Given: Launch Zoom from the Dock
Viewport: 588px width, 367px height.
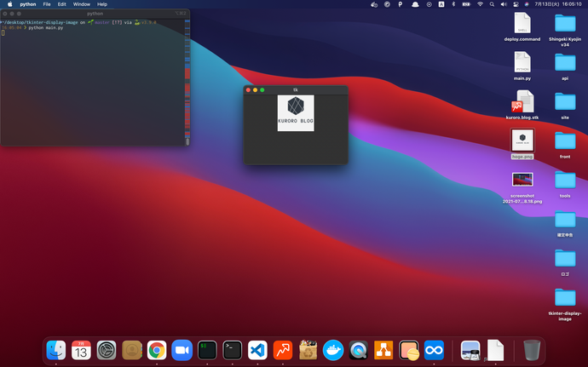Looking at the screenshot, I should (182, 350).
